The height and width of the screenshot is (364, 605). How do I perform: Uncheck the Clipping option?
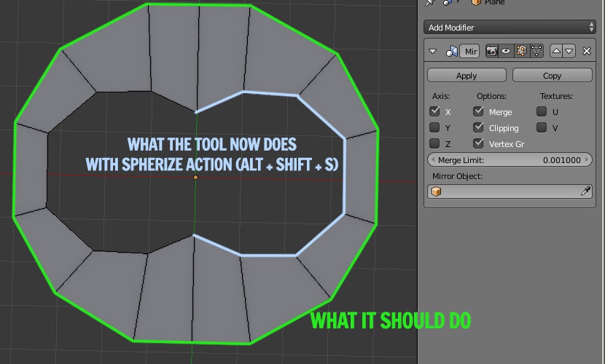(478, 127)
